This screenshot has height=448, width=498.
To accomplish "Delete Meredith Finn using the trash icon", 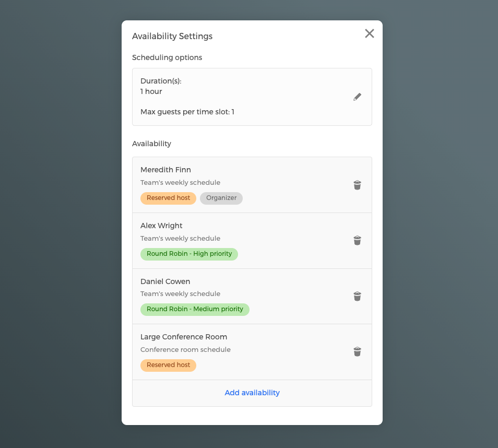I will click(357, 185).
